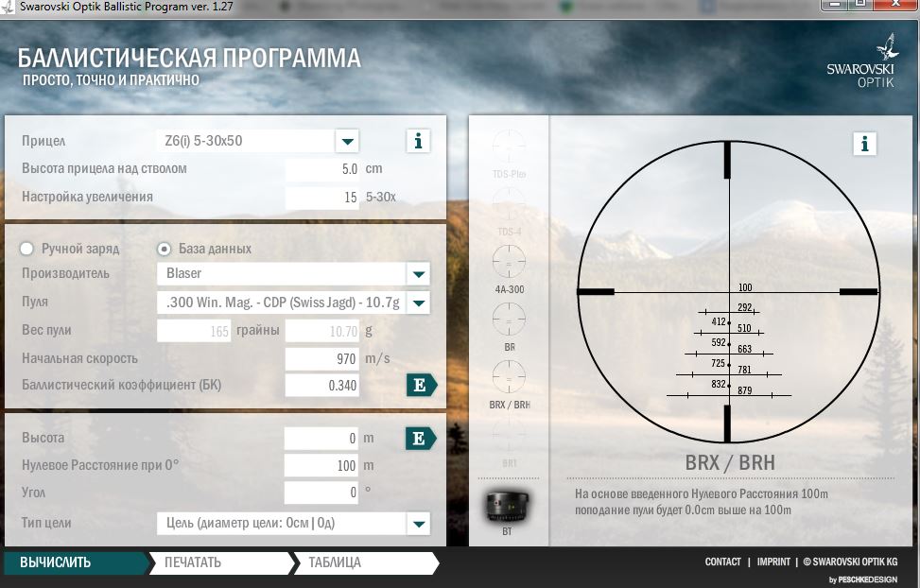
Task: Click the Начальная скорость input field
Action: point(321,359)
